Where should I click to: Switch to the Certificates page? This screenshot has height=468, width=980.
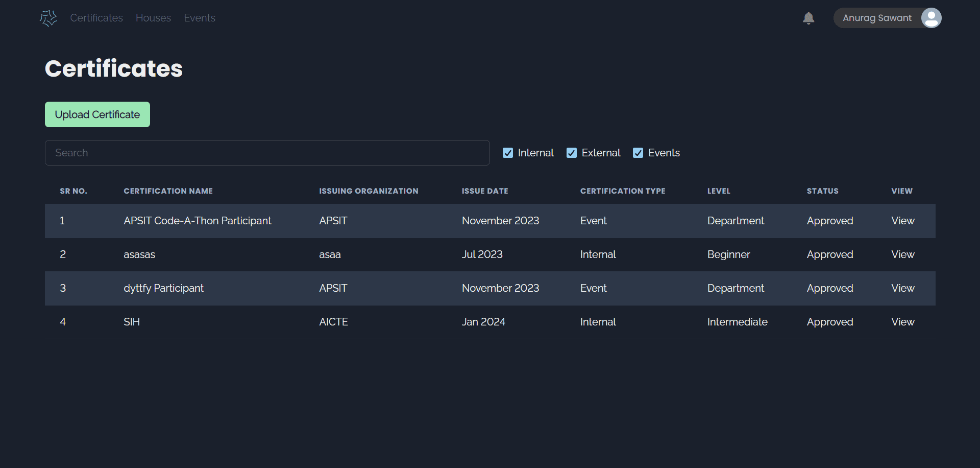pos(96,18)
